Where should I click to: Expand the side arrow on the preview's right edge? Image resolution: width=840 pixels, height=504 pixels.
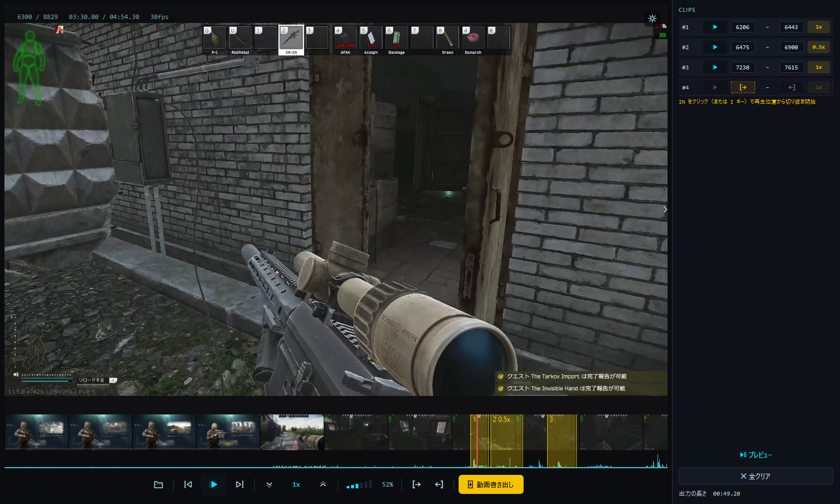tap(665, 209)
